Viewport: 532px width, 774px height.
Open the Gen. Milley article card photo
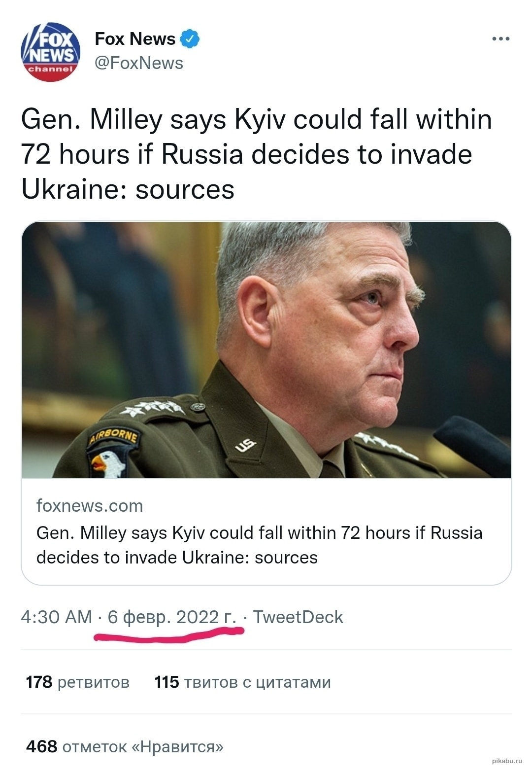[266, 349]
